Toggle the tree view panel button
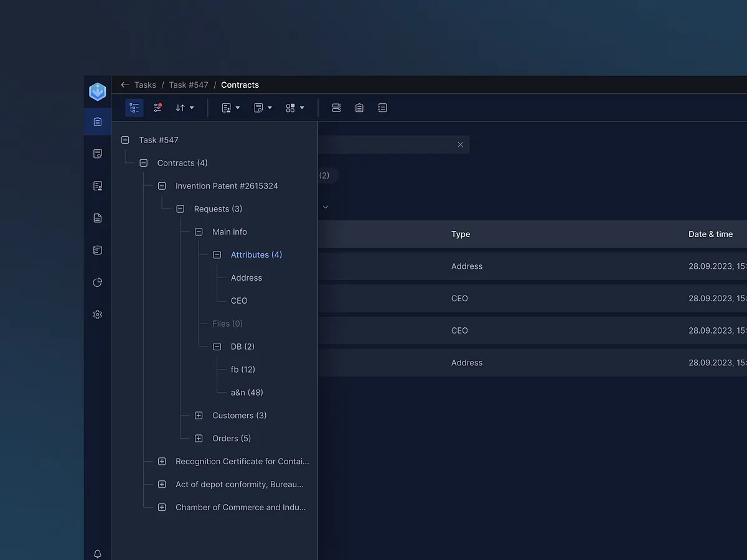This screenshot has width=747, height=560. tap(134, 108)
